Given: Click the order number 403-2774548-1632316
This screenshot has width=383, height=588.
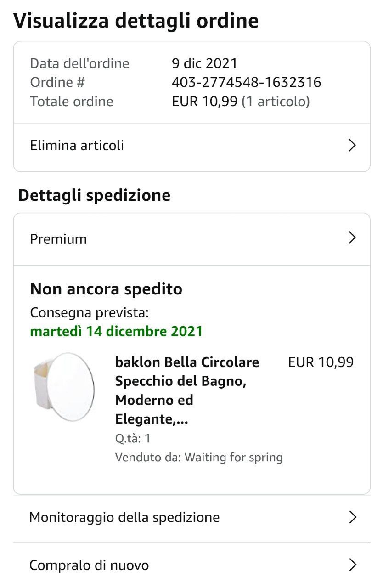Looking at the screenshot, I should [x=246, y=82].
